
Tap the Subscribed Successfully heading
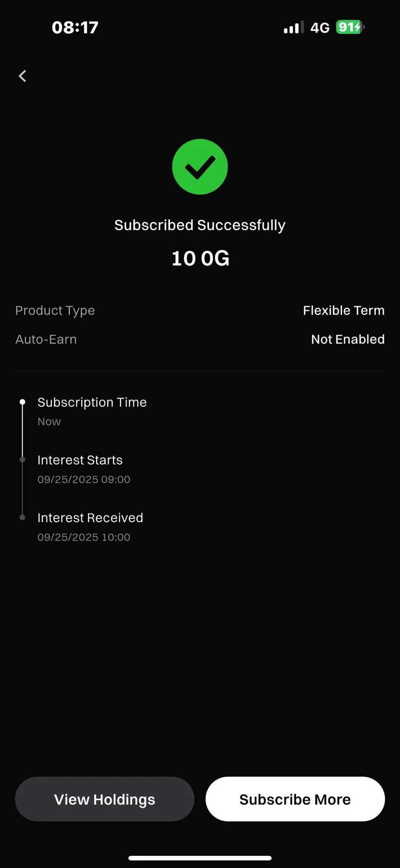200,225
